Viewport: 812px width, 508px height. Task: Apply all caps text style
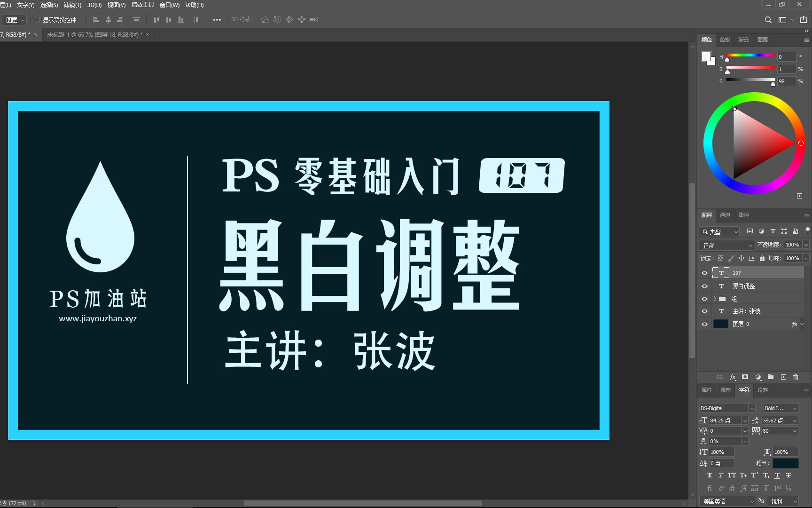(x=732, y=476)
